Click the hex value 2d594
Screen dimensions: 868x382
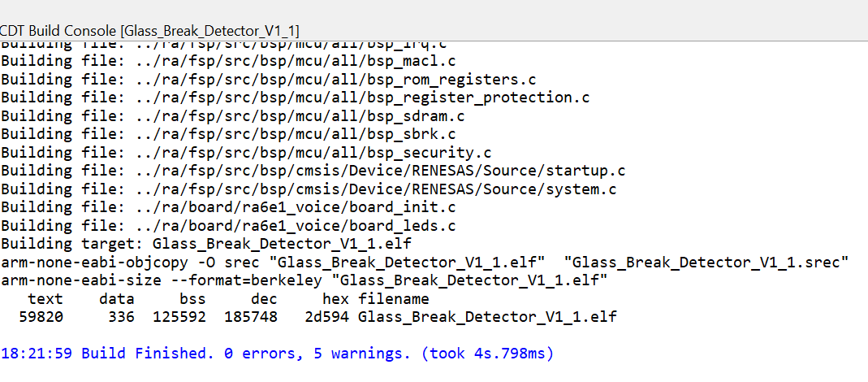(326, 316)
